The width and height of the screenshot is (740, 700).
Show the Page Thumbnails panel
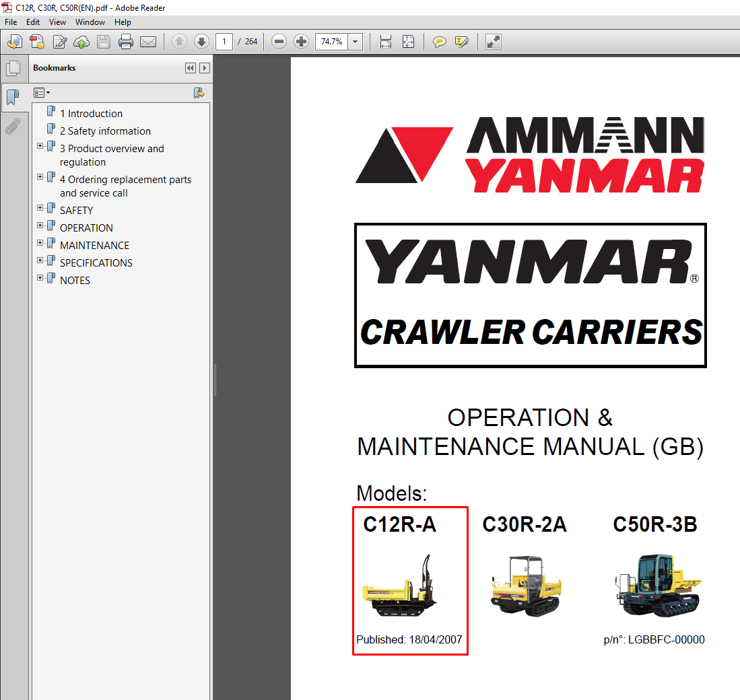pos(13,69)
